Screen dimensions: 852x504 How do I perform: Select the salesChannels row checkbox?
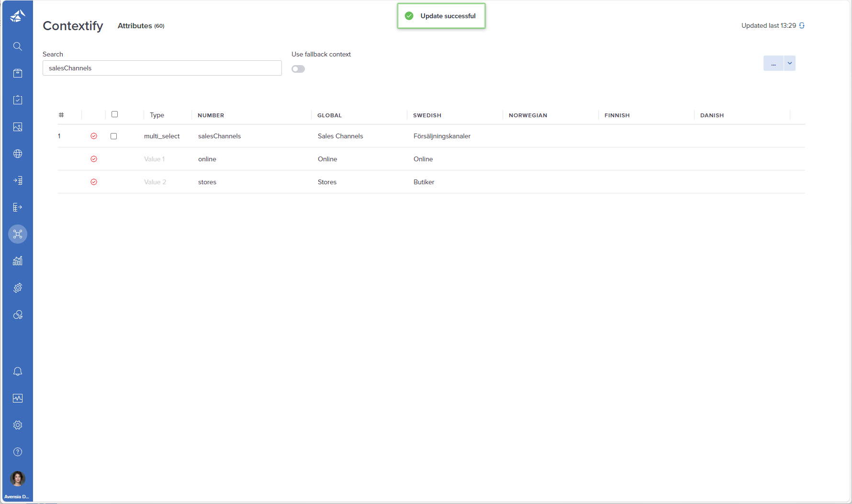click(x=113, y=136)
